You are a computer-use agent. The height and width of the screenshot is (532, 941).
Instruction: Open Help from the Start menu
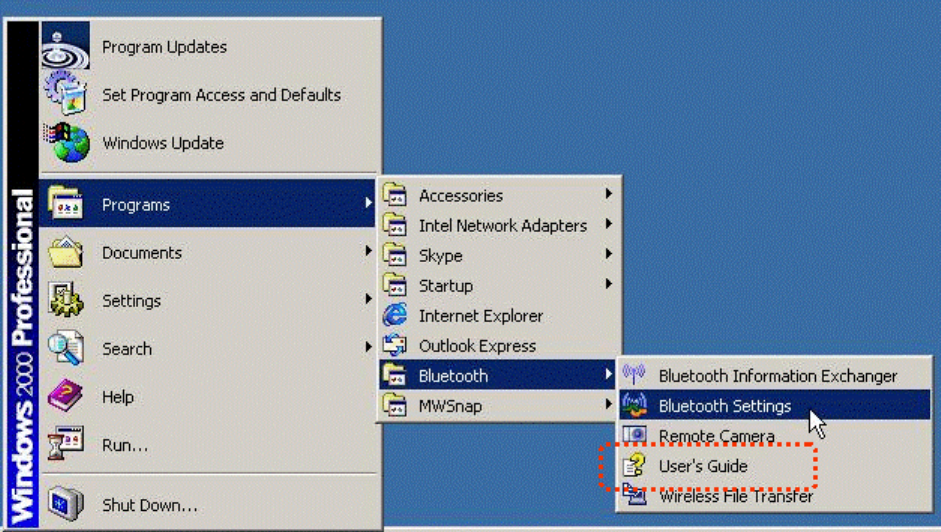click(209, 396)
